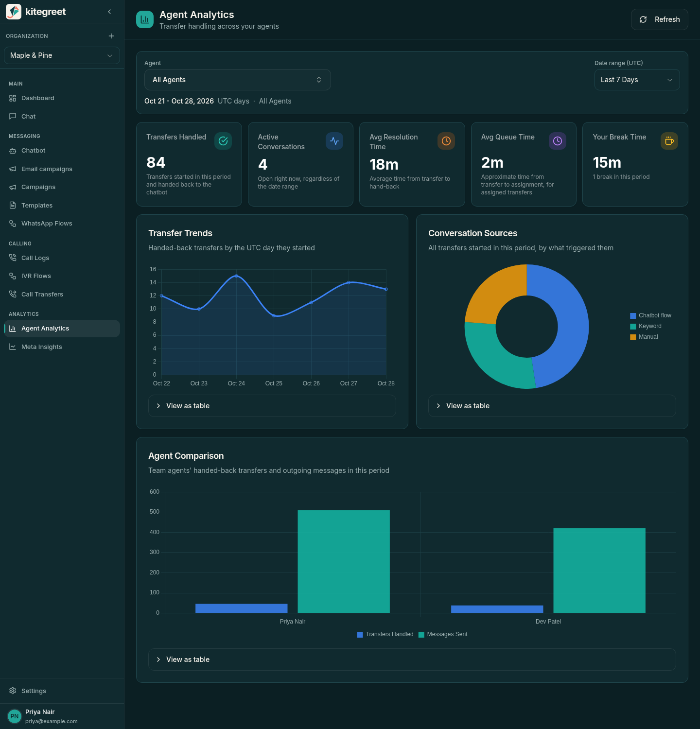
Task: Click the Keyword legend swatch
Action: pyautogui.click(x=633, y=327)
